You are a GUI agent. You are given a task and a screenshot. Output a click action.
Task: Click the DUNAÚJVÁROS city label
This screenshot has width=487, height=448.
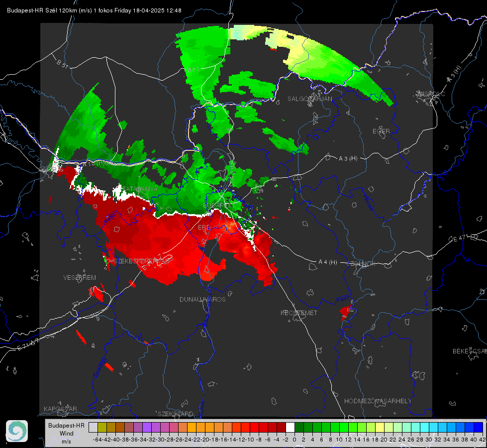click(x=202, y=299)
